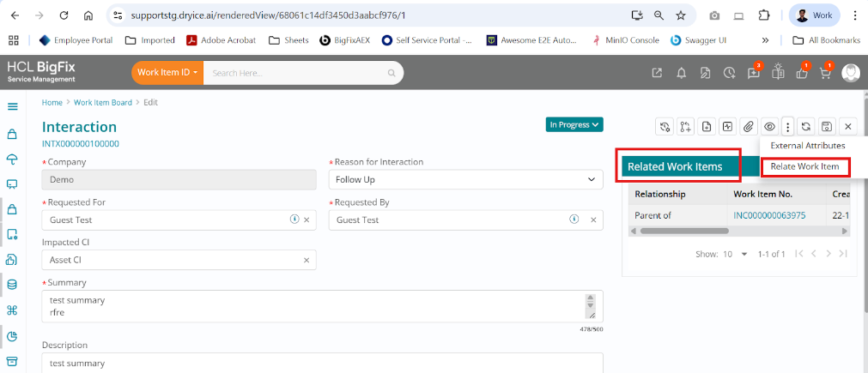This screenshot has height=373, width=868.
Task: Click info icon in Requested For field
Action: 294,220
